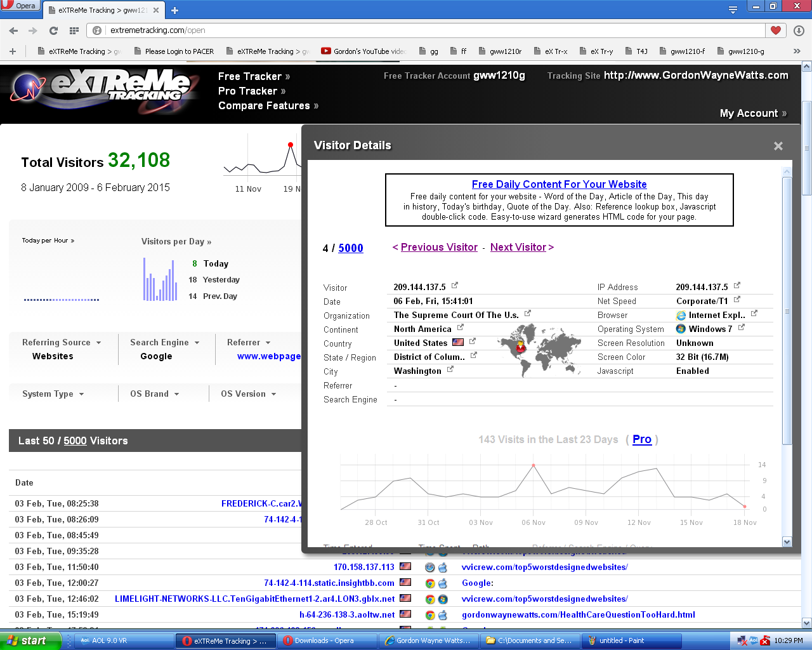Click the United States flag icon in Country row

click(x=458, y=343)
